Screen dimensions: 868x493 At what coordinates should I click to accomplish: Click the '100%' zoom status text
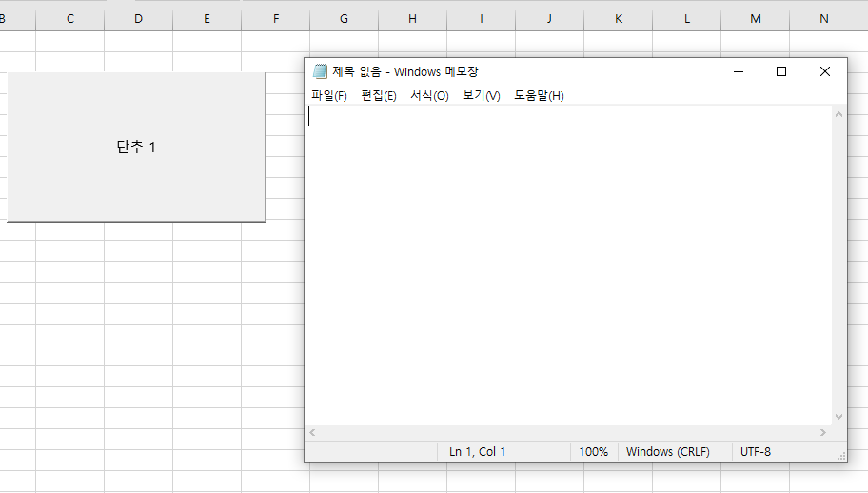point(594,451)
